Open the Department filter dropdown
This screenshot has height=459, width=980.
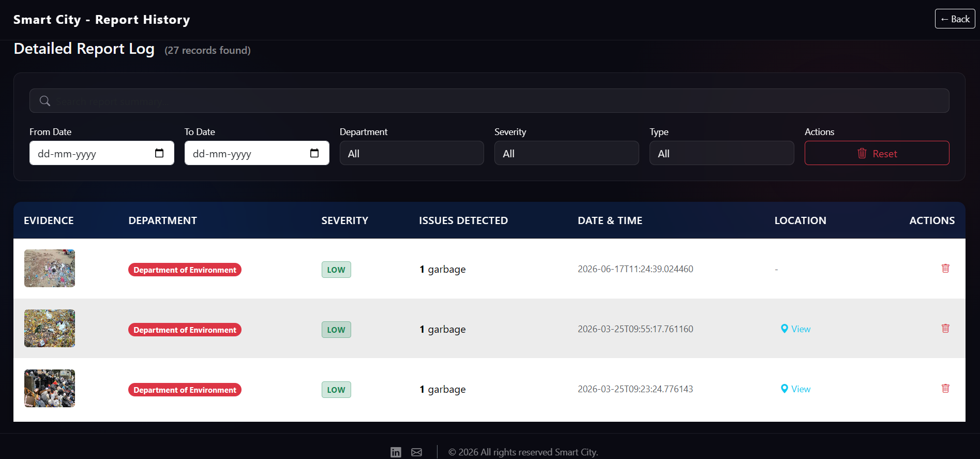(x=412, y=153)
